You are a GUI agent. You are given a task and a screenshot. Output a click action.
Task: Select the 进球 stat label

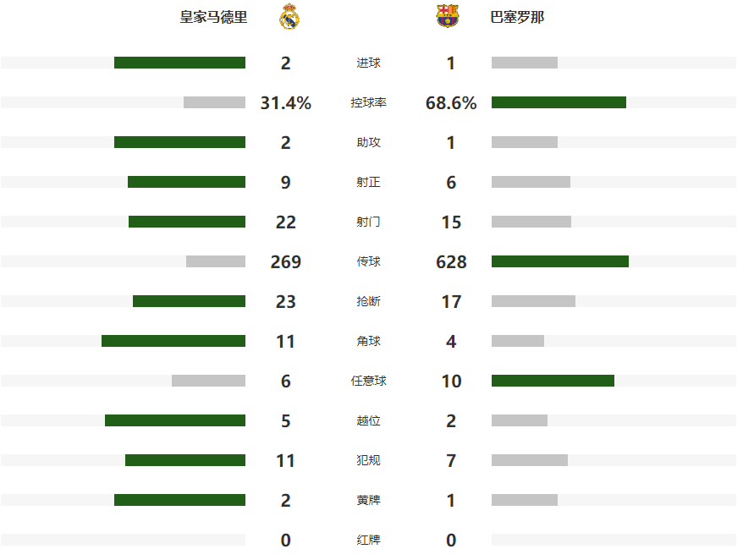pos(368,63)
